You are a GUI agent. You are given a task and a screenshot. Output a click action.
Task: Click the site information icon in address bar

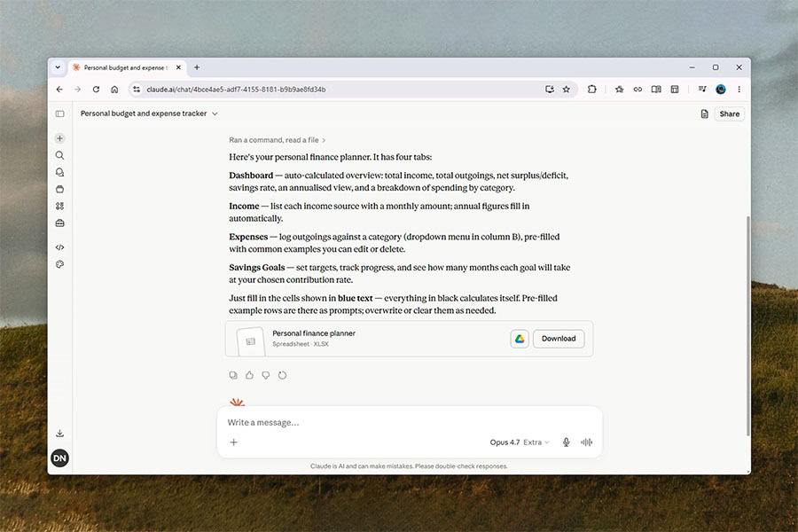click(x=136, y=89)
